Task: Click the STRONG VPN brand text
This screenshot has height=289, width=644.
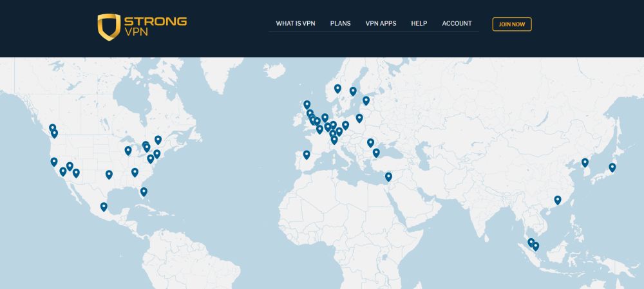Action: [x=155, y=26]
